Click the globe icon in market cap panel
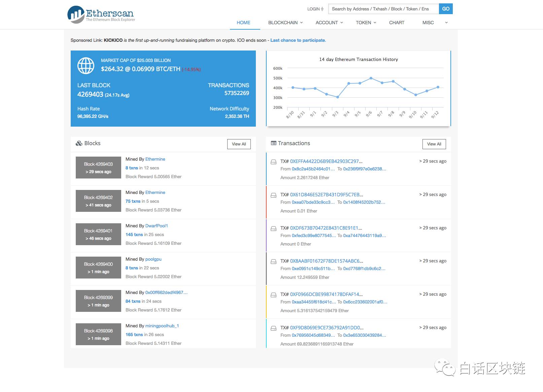The height and width of the screenshot is (392, 543). [x=86, y=66]
